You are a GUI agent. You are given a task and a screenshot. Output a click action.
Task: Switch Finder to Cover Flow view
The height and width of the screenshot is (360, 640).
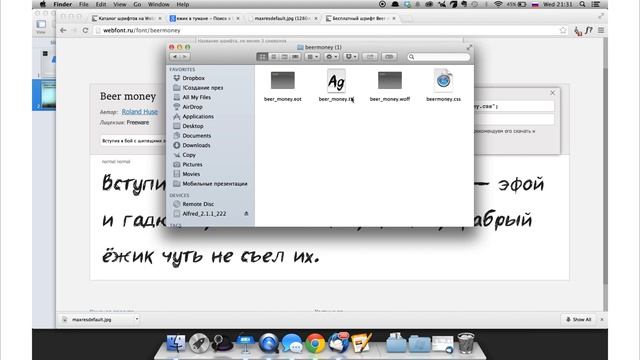(x=296, y=57)
